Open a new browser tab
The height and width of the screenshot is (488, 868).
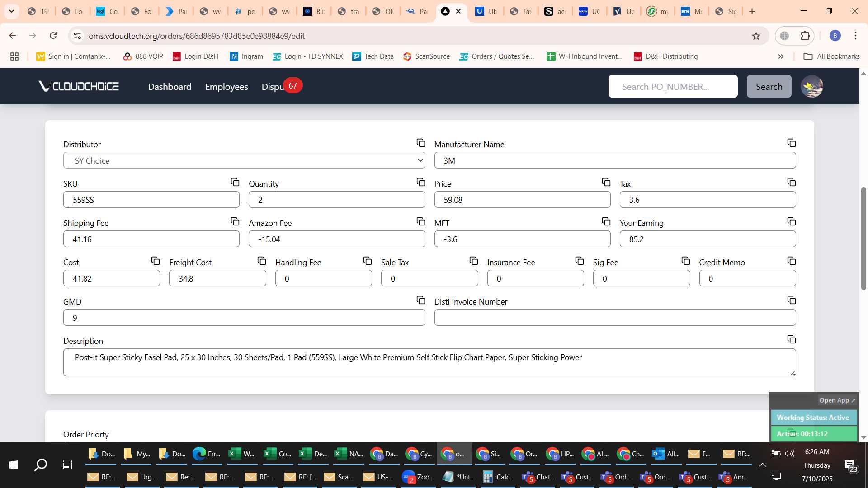point(752,11)
